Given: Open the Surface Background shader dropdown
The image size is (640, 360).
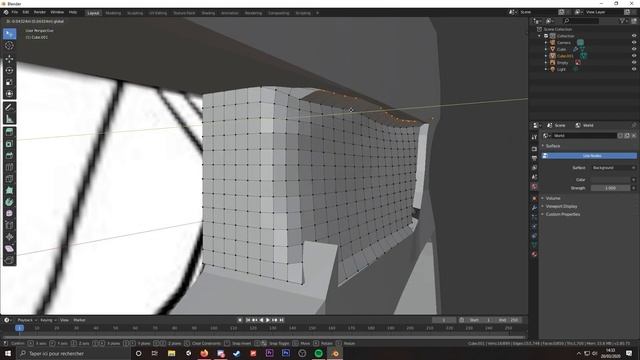Looking at the screenshot, I should pyautogui.click(x=613, y=168).
